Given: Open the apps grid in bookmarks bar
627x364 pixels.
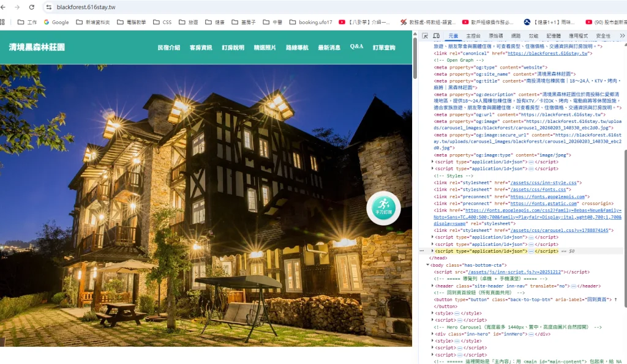Looking at the screenshot, I should 2,23.
